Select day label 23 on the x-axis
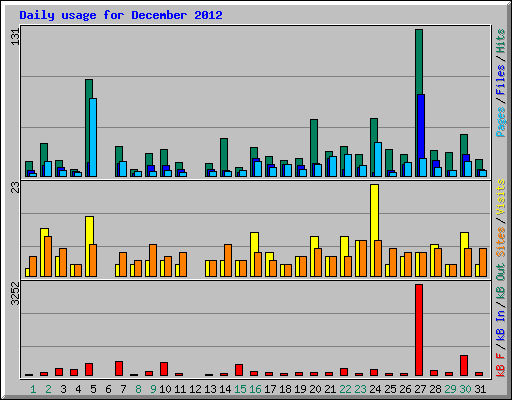 click(x=360, y=389)
